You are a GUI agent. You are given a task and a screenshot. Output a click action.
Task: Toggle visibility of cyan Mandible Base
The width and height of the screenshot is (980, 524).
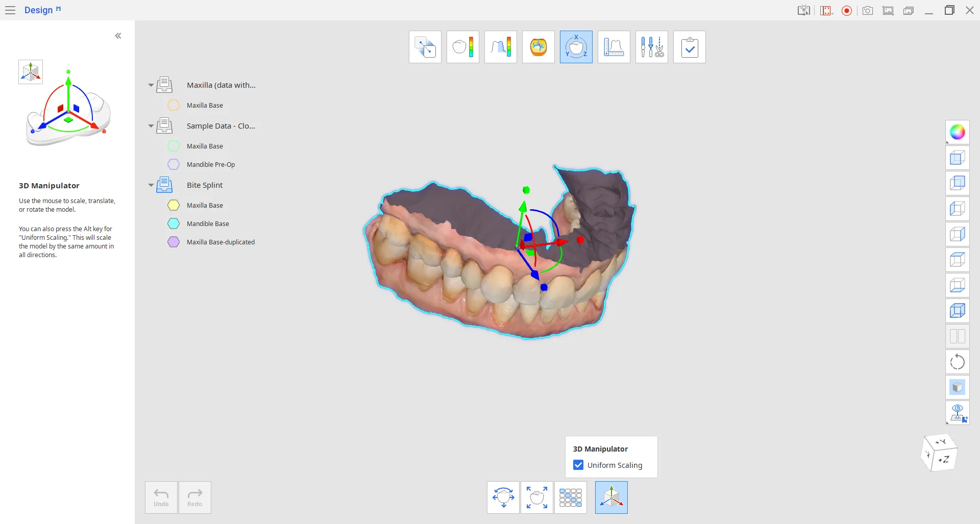[x=174, y=223]
